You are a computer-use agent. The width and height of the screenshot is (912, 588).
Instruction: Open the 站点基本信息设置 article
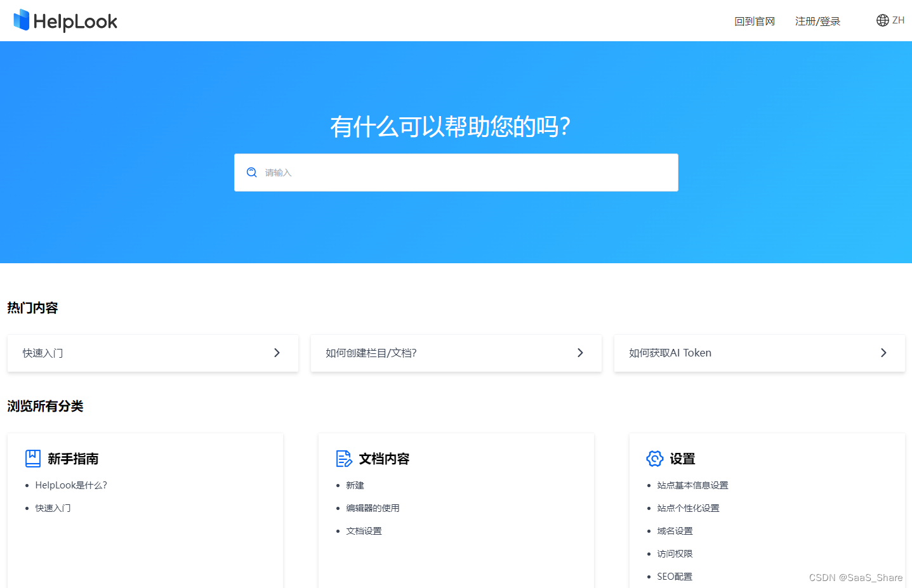(692, 485)
